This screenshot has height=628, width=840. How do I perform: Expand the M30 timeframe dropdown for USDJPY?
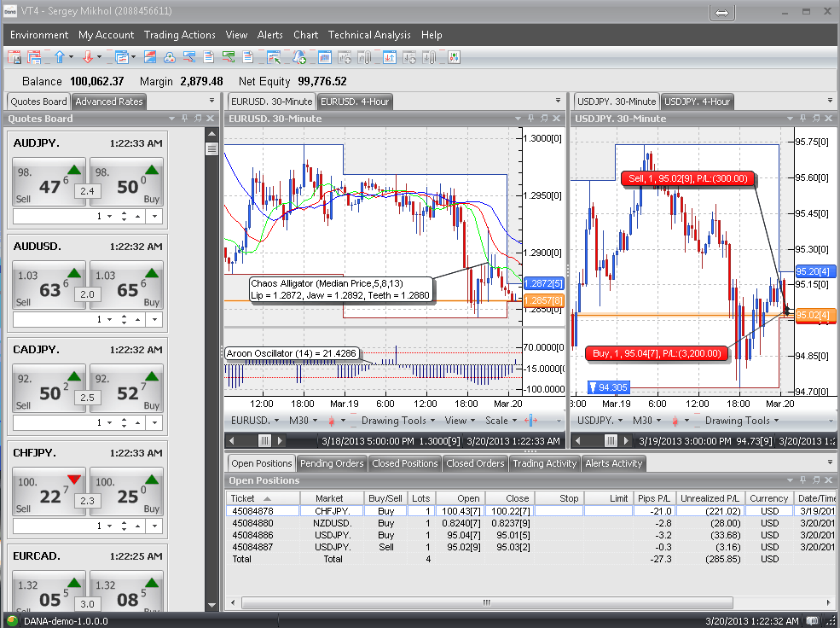pos(647,421)
